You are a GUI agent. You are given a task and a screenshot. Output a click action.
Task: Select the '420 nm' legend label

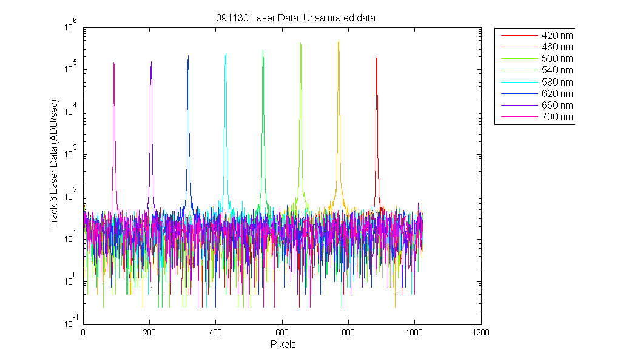point(557,35)
